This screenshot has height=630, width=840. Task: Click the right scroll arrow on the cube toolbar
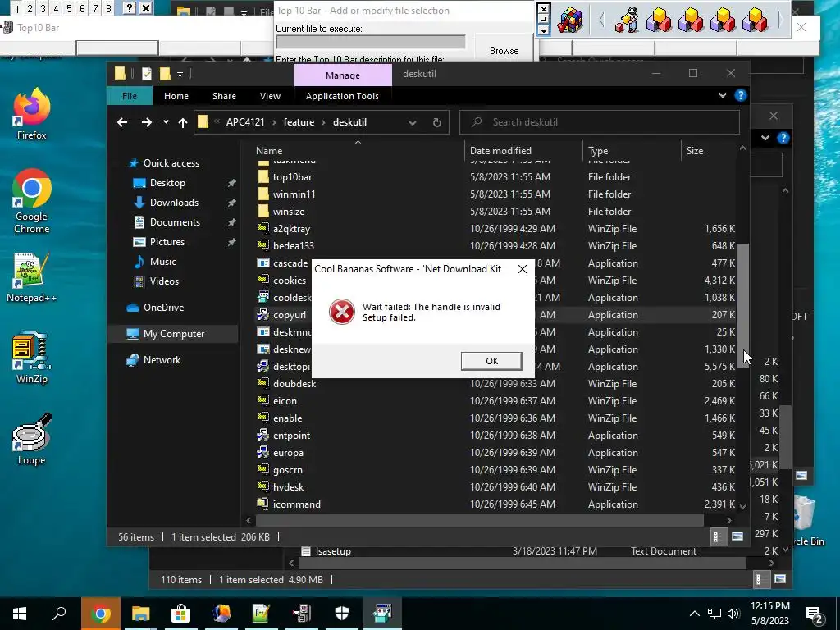[780, 21]
